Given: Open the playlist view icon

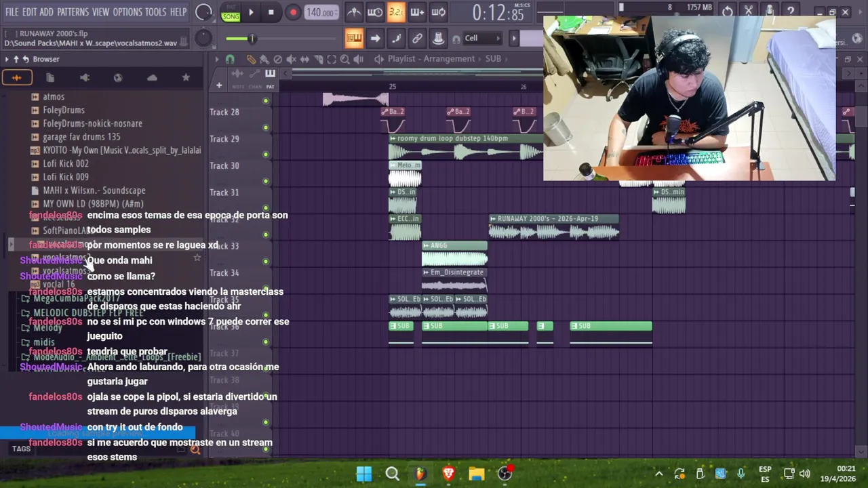Looking at the screenshot, I should (354, 38).
